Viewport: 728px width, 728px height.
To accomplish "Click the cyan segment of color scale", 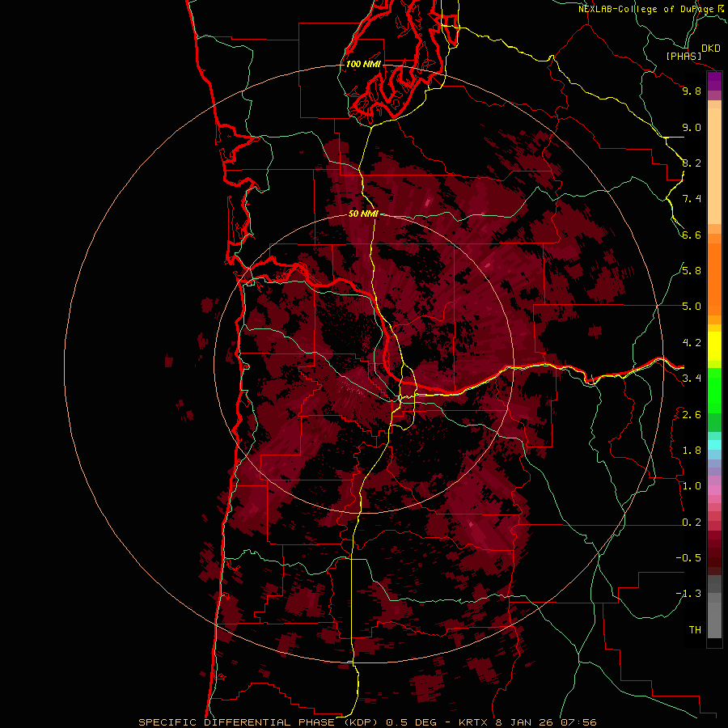I will point(714,445).
